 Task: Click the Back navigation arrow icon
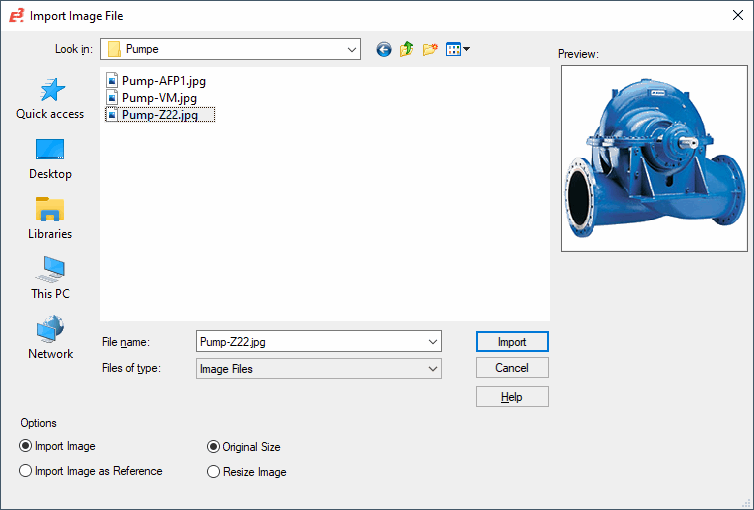coord(383,49)
